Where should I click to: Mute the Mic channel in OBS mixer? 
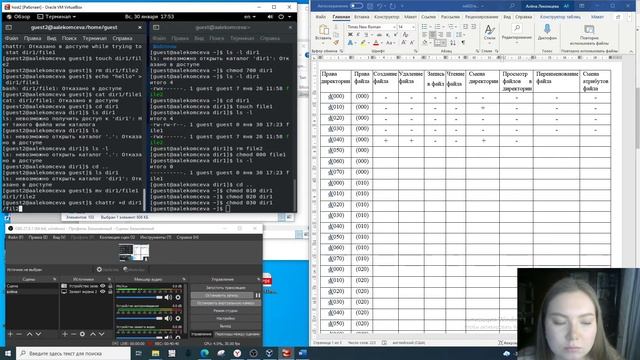click(168, 298)
